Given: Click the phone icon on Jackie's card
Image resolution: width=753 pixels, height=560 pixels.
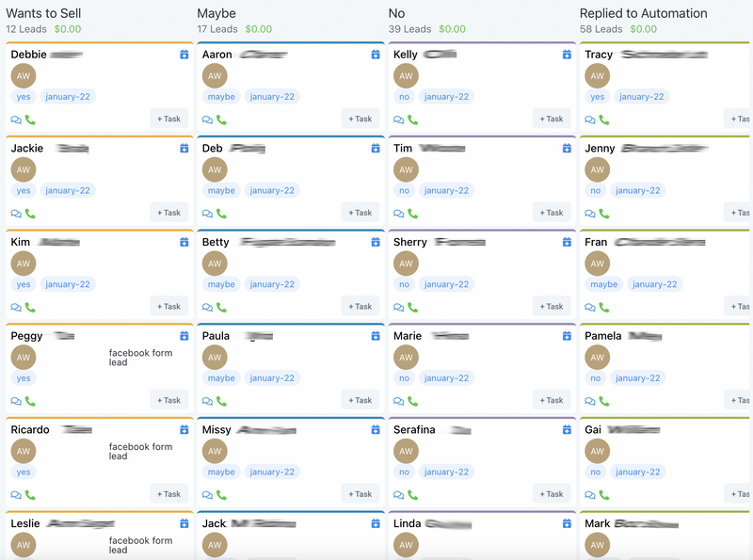Looking at the screenshot, I should pyautogui.click(x=30, y=214).
